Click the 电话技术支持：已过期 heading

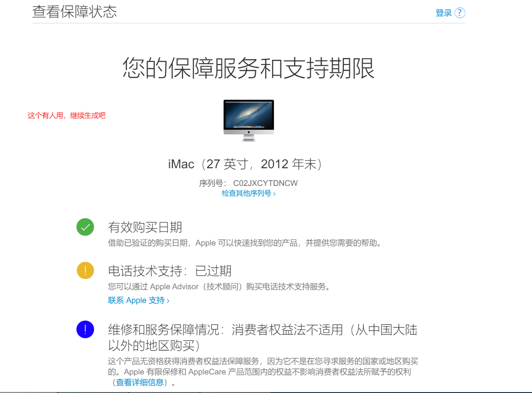tap(170, 271)
